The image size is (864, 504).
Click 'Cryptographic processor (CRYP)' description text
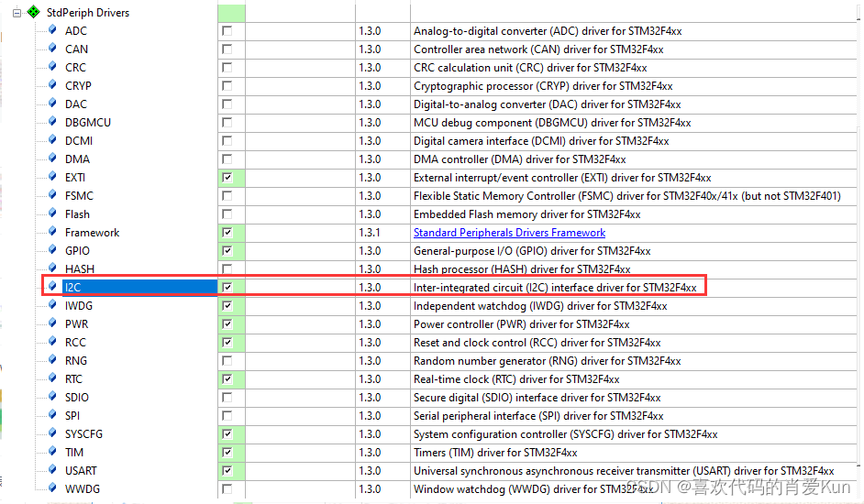pyautogui.click(x=543, y=86)
